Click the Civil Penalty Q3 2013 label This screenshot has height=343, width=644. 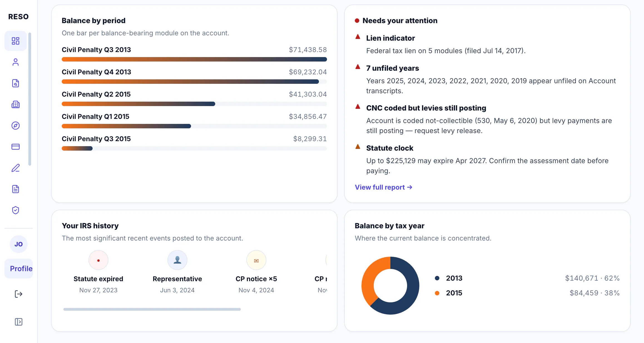click(96, 50)
